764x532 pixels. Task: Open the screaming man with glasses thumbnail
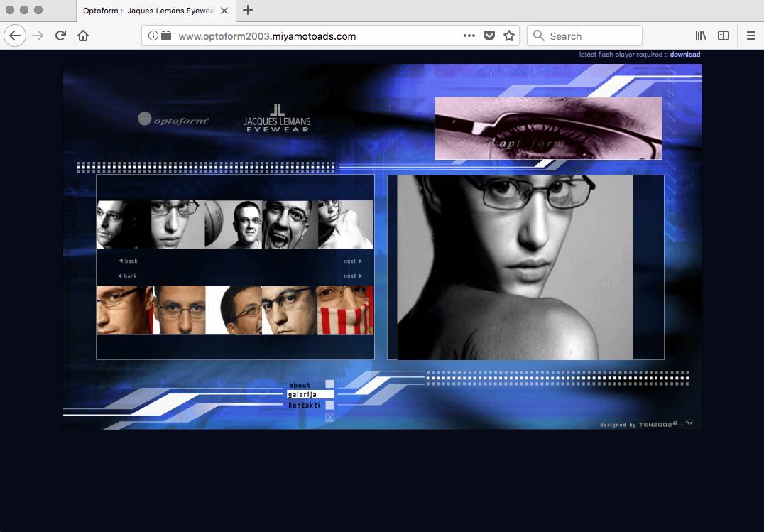[290, 224]
